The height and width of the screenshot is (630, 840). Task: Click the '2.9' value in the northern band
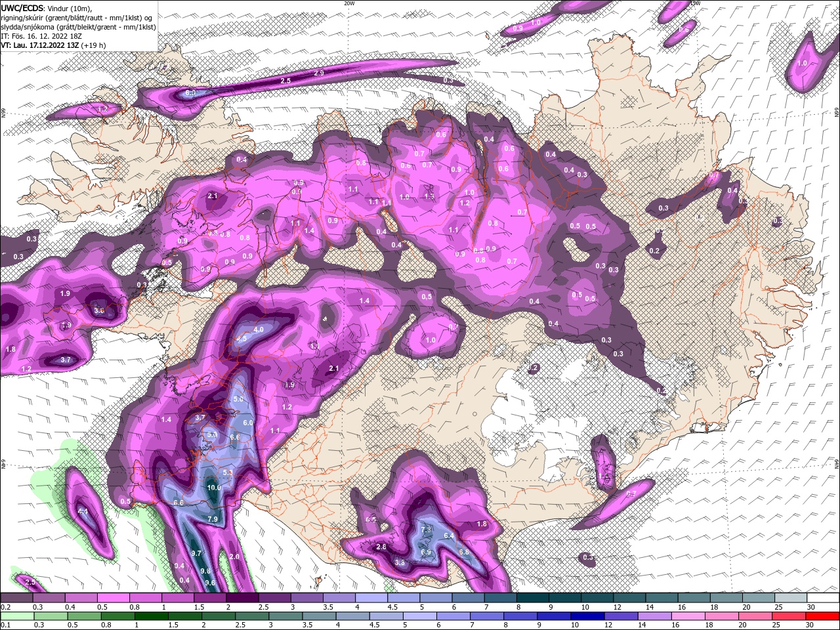pyautogui.click(x=319, y=73)
